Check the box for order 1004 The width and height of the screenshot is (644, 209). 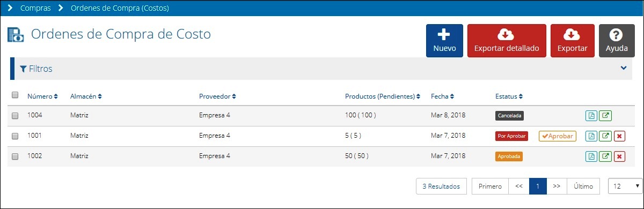pos(15,116)
